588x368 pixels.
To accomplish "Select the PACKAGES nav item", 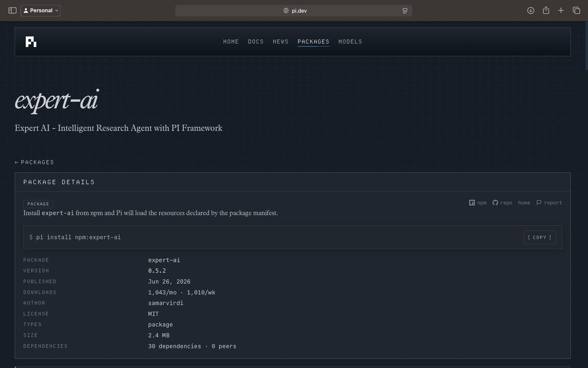I will click(313, 42).
